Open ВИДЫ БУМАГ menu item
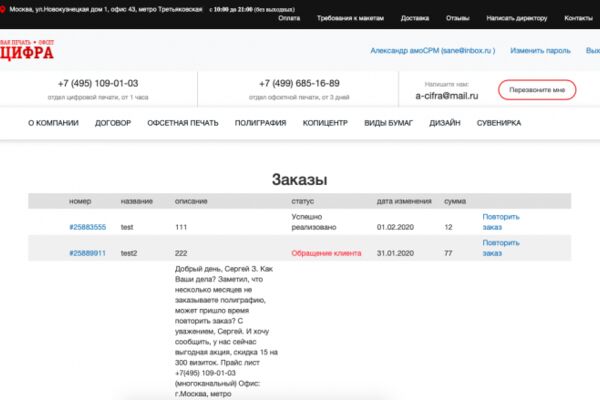600x400 pixels. pyautogui.click(x=388, y=123)
